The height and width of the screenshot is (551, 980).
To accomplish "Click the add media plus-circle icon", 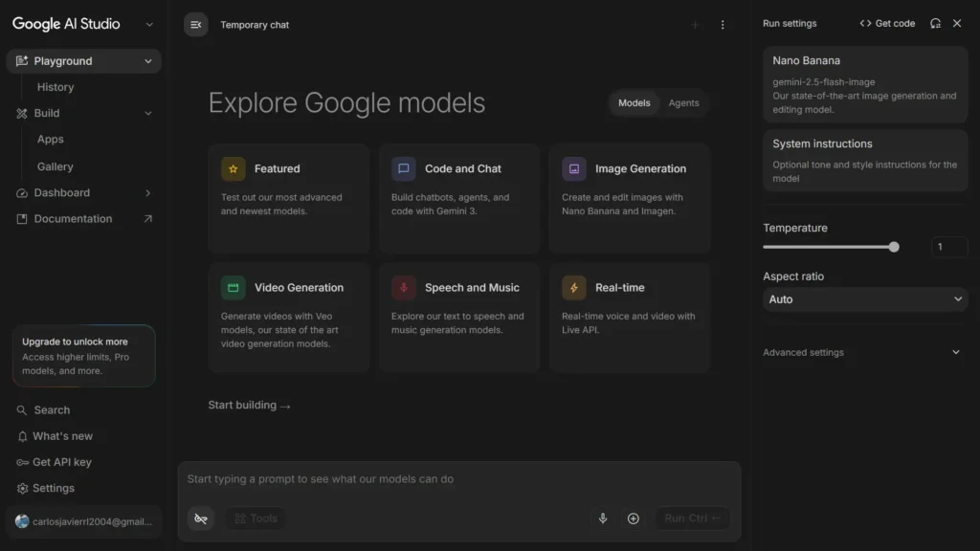I will coord(634,518).
